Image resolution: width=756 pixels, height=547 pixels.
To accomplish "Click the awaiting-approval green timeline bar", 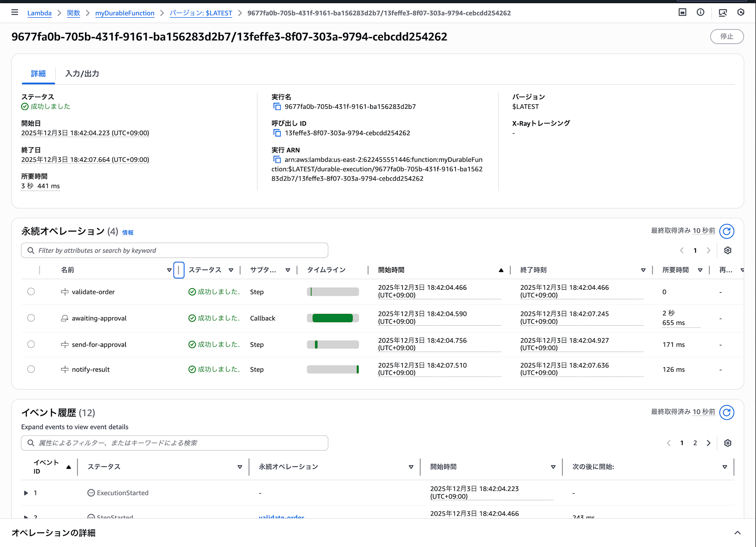I will click(x=332, y=318).
